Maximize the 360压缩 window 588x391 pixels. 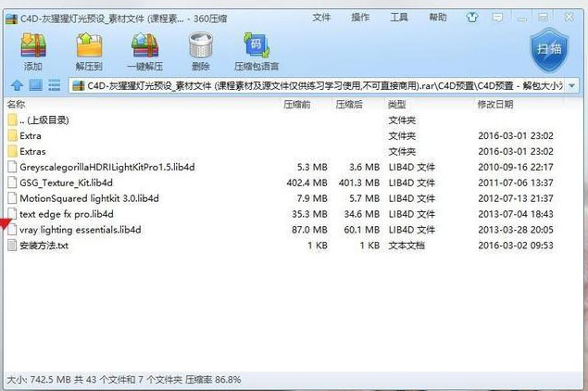pos(543,18)
